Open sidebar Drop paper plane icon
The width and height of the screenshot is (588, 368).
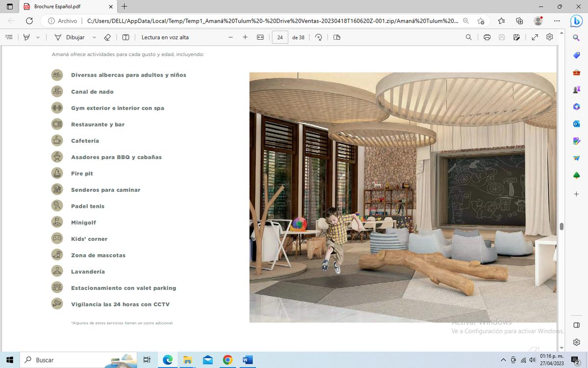576,158
